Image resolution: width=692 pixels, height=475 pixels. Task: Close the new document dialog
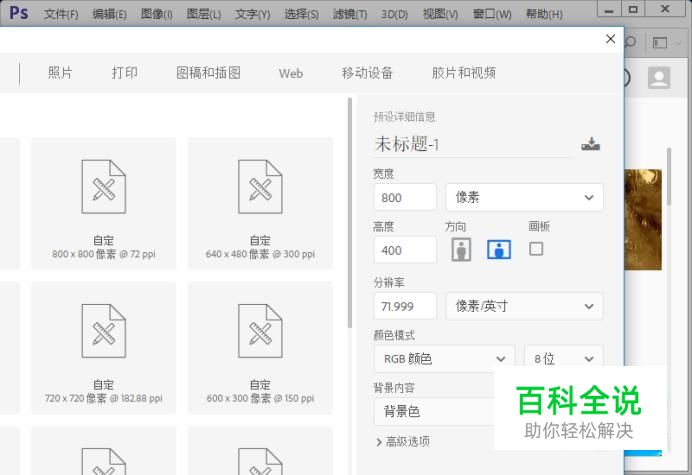[610, 39]
